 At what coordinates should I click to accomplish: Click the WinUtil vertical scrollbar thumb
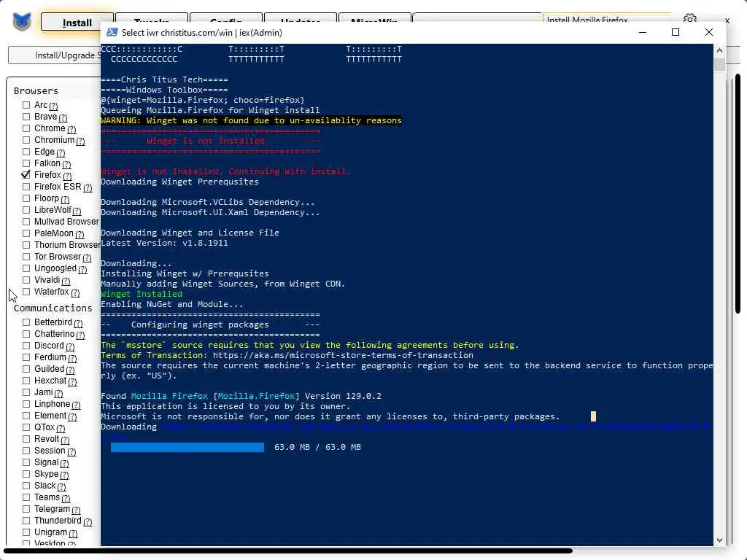pos(738,194)
